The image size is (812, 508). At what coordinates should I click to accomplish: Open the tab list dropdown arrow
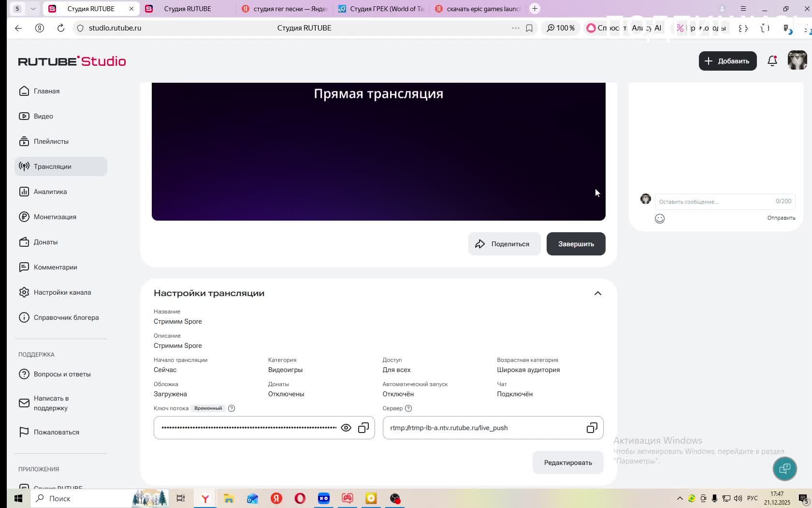click(33, 9)
